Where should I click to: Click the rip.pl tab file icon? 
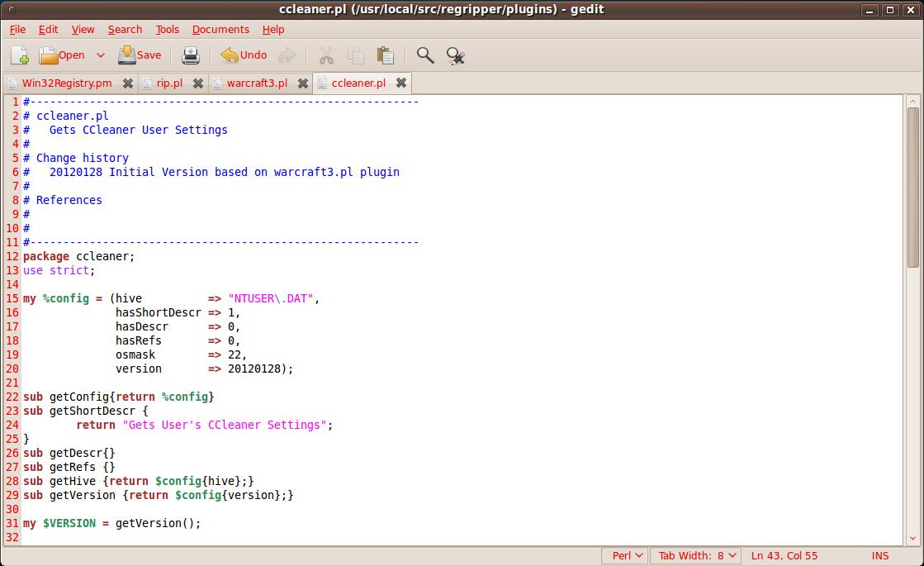[x=147, y=83]
